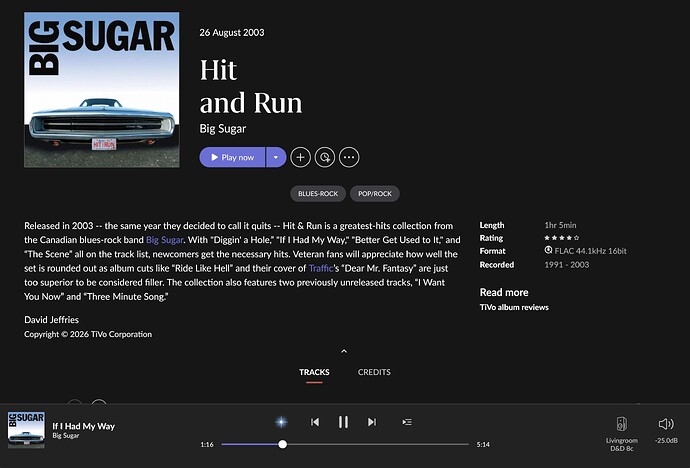The image size is (690, 468).
Task: Click the total track time 5:14
Action: (x=483, y=444)
